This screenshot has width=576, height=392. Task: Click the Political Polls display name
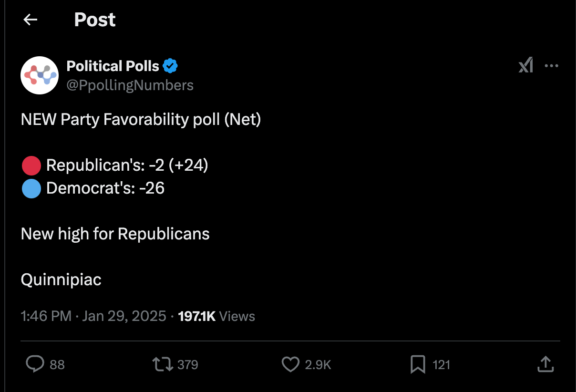coord(113,66)
